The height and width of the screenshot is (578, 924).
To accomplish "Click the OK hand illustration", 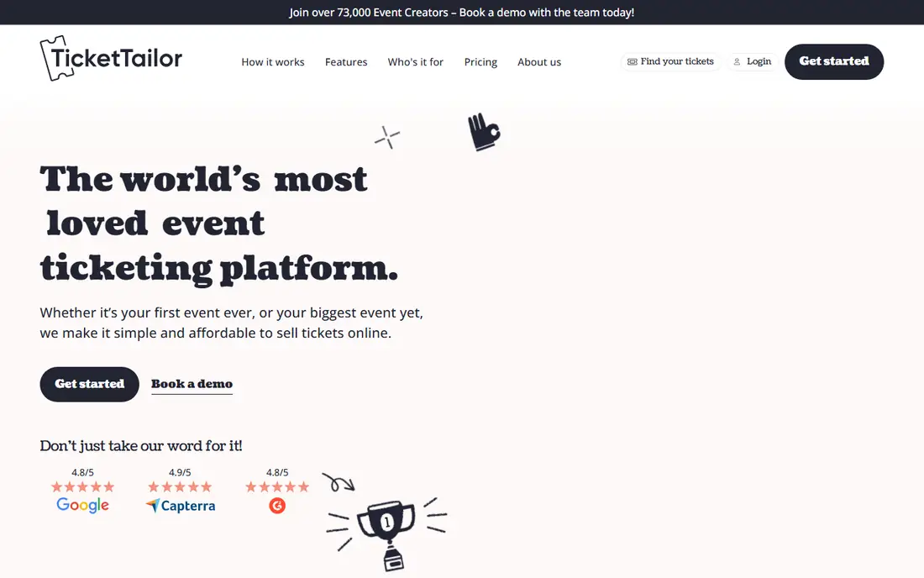I will [x=484, y=132].
